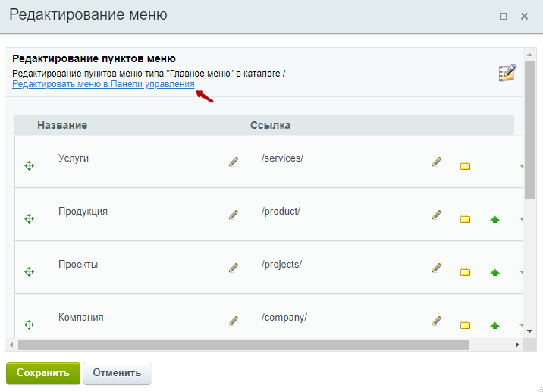Grab the drag handle for Проекты row

click(x=29, y=272)
